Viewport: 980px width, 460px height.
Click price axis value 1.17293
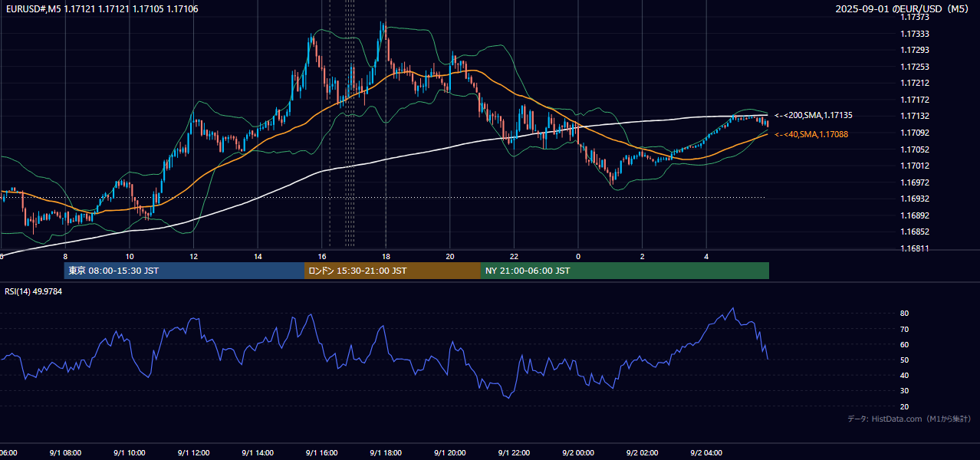pyautogui.click(x=915, y=51)
